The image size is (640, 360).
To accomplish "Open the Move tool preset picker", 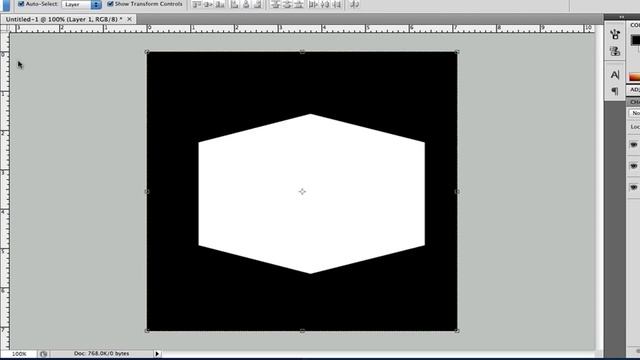I will point(5,4).
